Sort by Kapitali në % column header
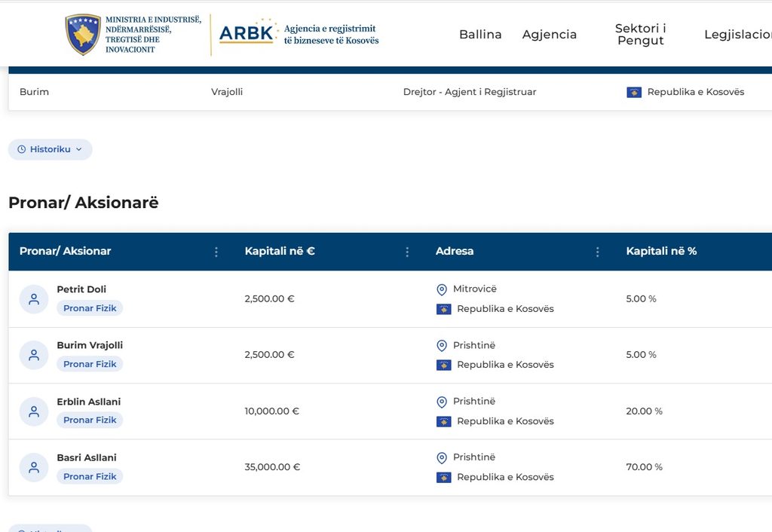The width and height of the screenshot is (772, 532). pyautogui.click(x=661, y=251)
